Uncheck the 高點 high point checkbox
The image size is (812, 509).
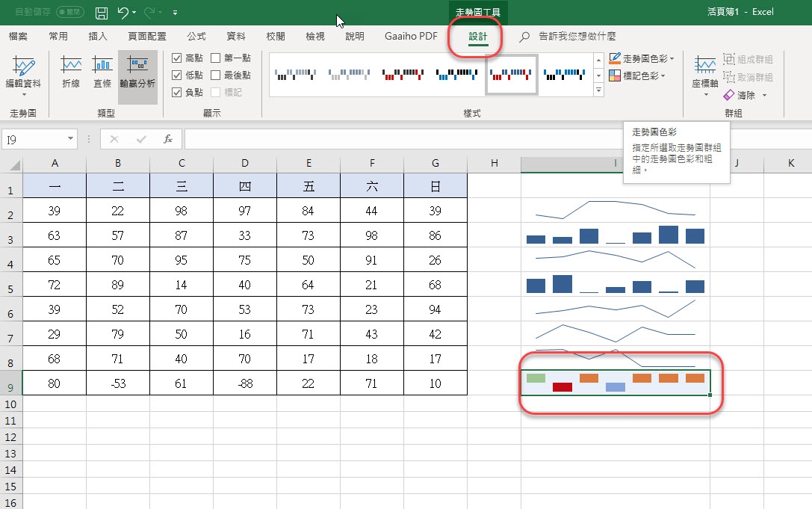click(x=177, y=58)
